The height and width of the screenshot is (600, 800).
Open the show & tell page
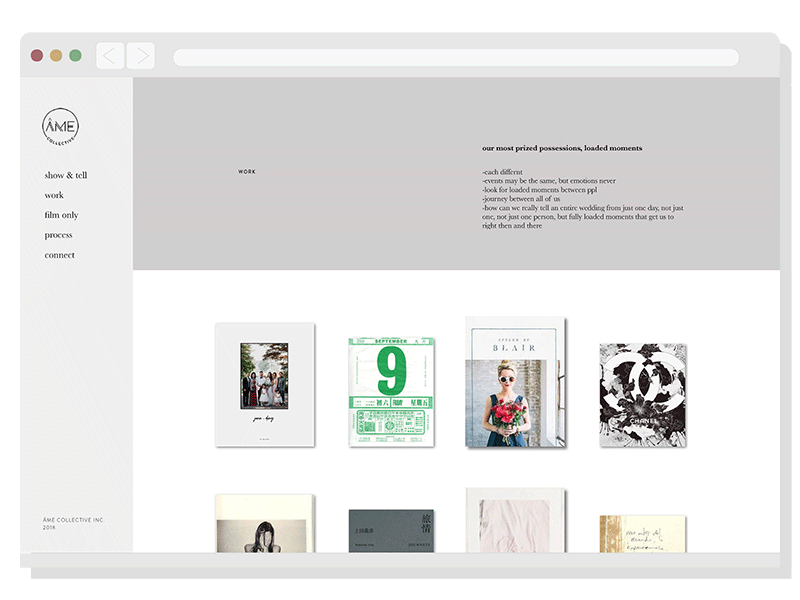click(x=66, y=176)
